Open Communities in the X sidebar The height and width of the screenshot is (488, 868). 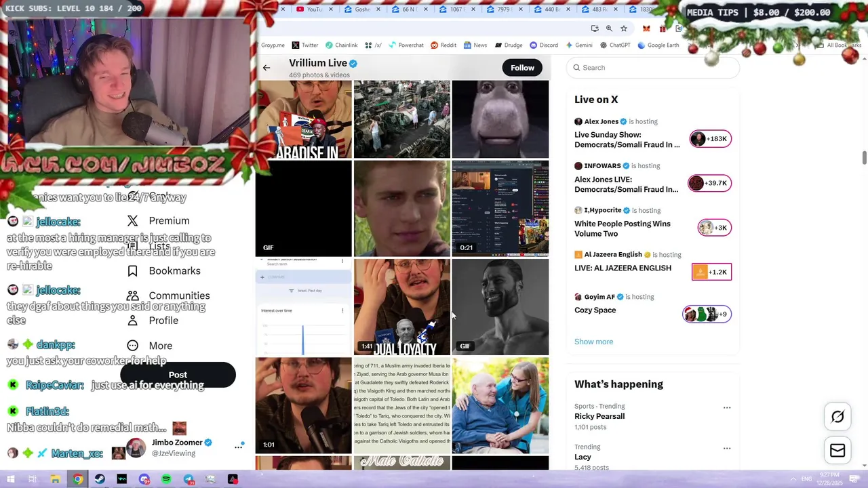pos(168,296)
